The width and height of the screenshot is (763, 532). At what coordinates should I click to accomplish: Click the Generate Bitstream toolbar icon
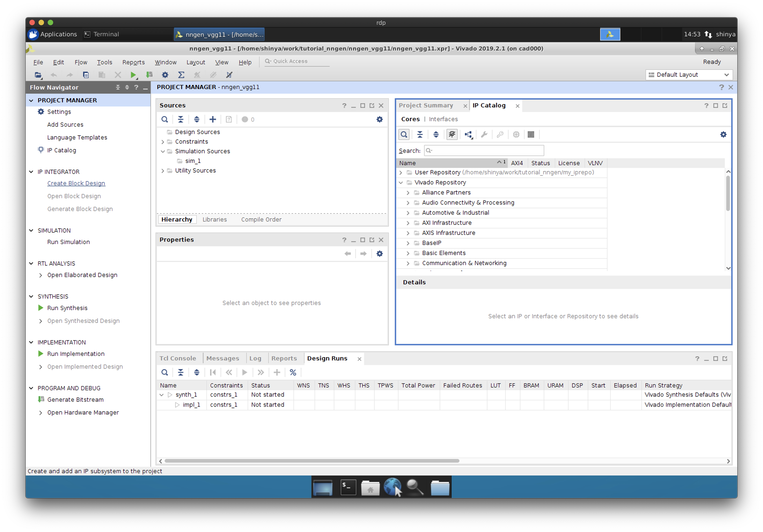(x=149, y=75)
